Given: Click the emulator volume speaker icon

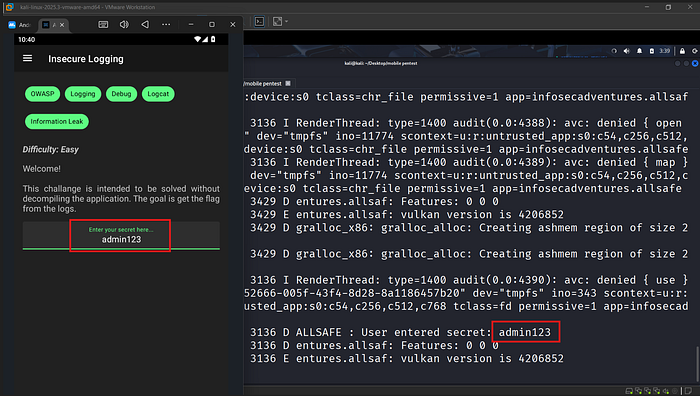Looking at the screenshot, I should pos(124,25).
